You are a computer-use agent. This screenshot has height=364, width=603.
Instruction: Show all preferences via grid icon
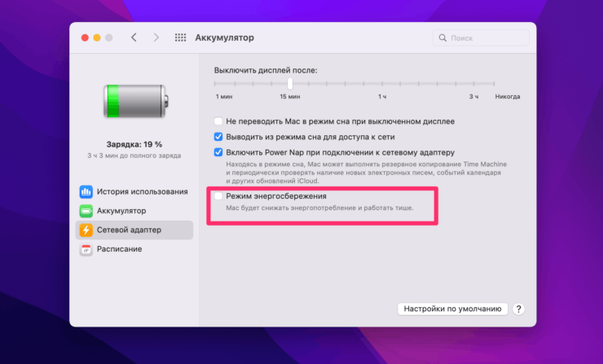click(x=180, y=38)
